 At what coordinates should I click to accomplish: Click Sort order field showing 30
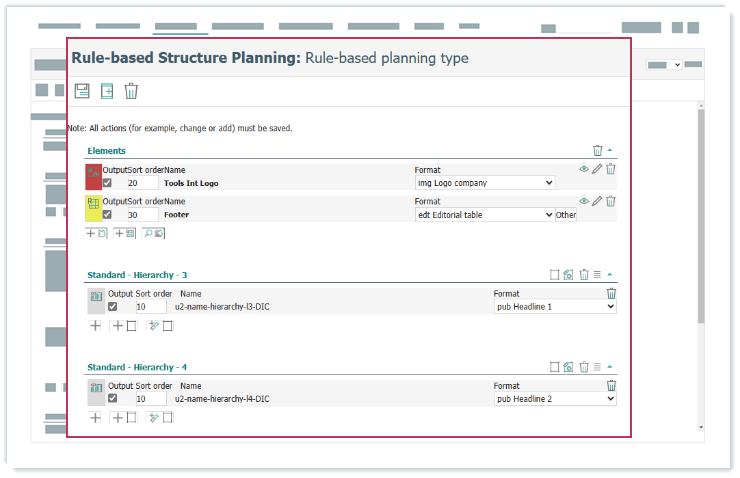(142, 214)
